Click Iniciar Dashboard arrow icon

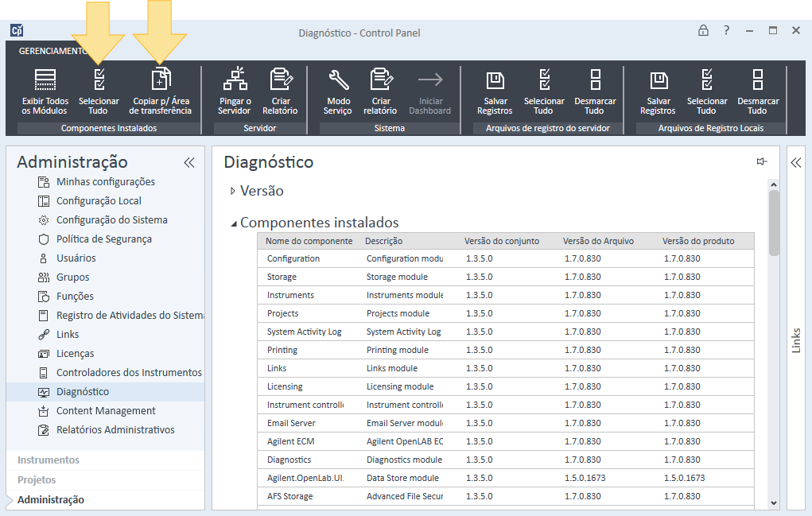pos(430,80)
